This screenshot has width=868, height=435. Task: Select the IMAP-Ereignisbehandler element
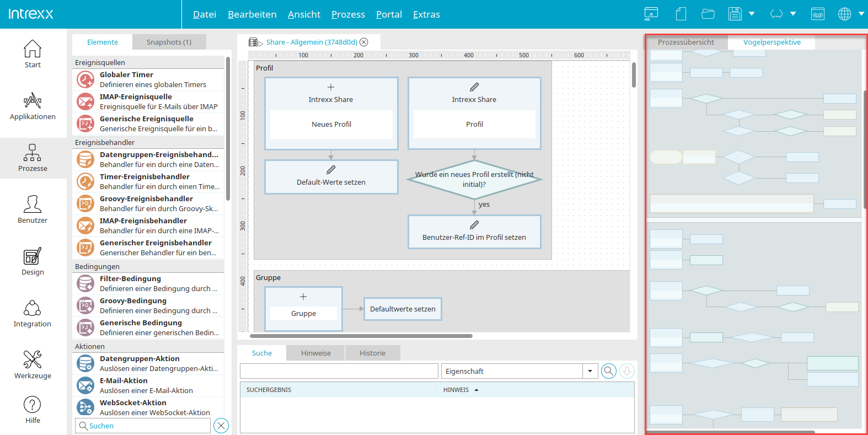(x=148, y=225)
